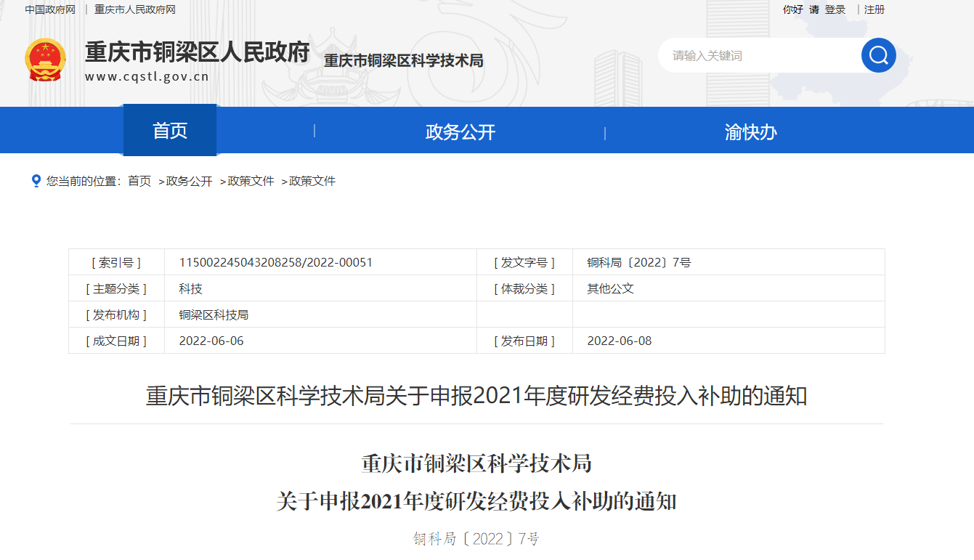Go to 首页 in the breadcrumb
Image resolution: width=974 pixels, height=560 pixels.
139,181
